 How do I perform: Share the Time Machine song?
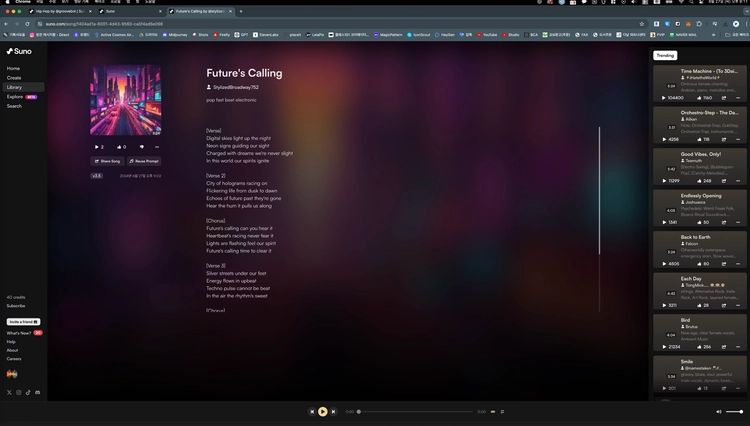(x=724, y=98)
